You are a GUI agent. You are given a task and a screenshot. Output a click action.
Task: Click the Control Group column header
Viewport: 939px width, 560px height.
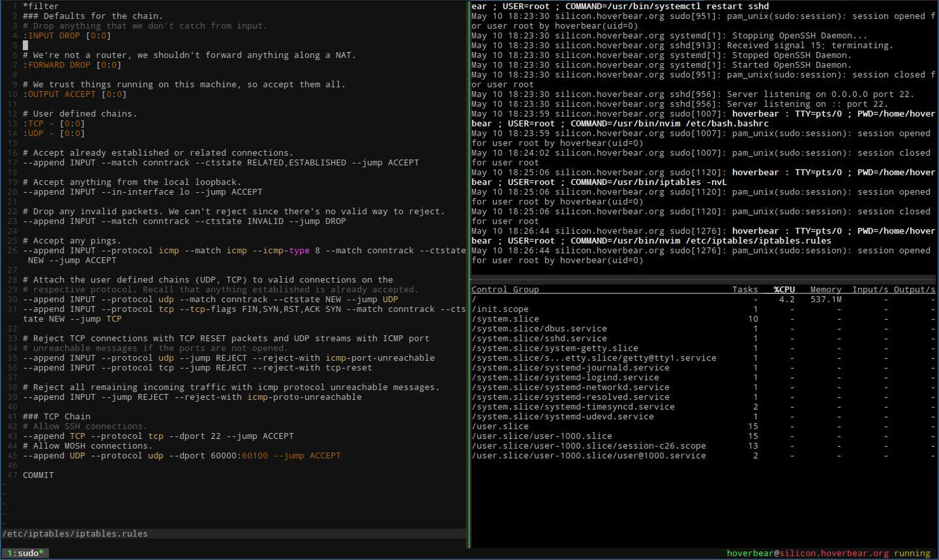[505, 289]
